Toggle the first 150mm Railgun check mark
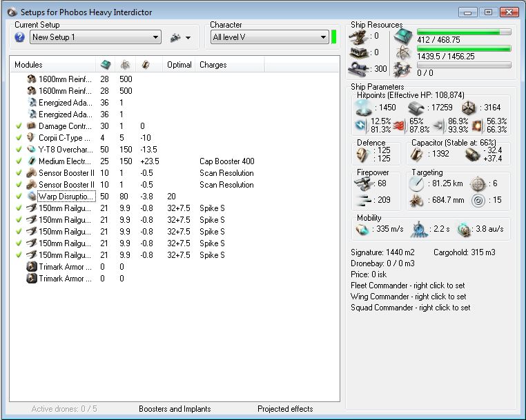This screenshot has width=526, height=420. point(19,208)
